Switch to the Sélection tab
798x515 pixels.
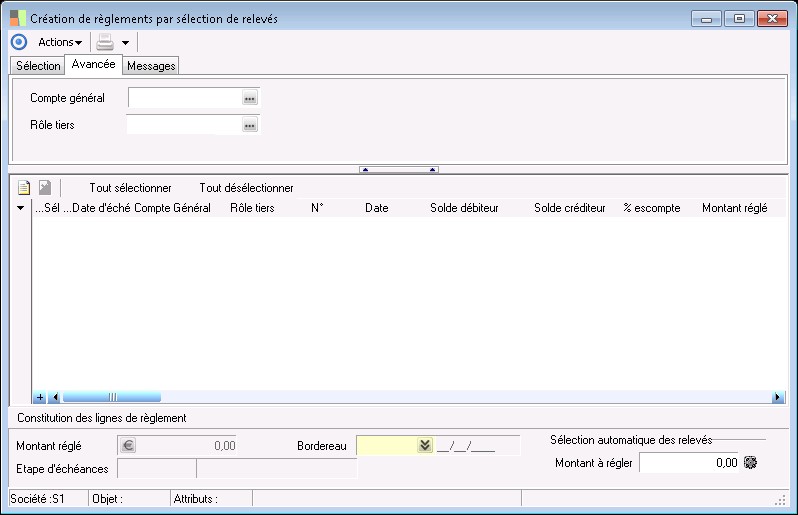[x=38, y=66]
